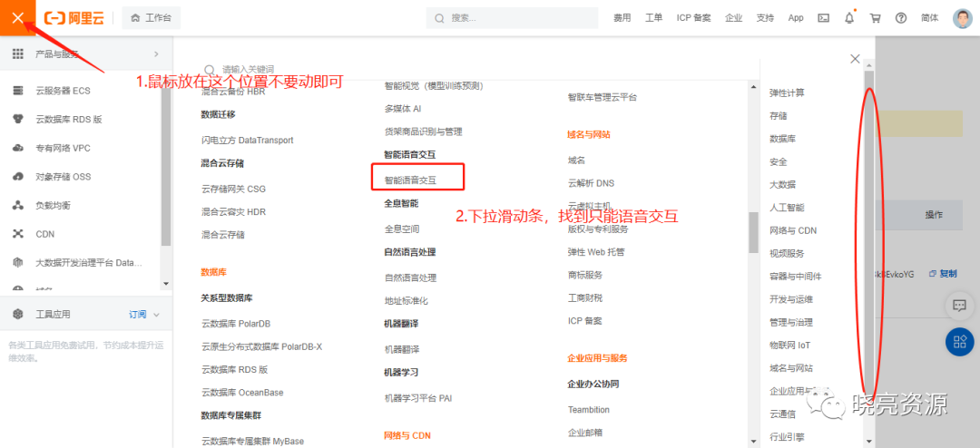The width and height of the screenshot is (980, 448).
Task: Jump to 大数据 category
Action: (782, 184)
